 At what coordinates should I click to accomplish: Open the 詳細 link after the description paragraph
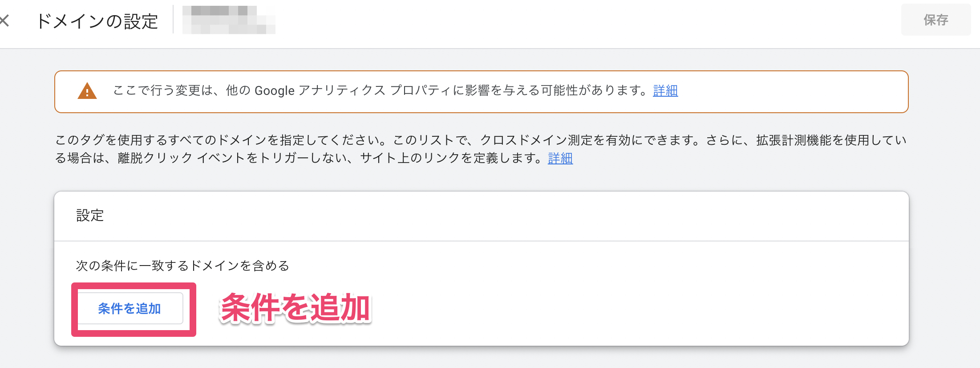click(x=560, y=158)
